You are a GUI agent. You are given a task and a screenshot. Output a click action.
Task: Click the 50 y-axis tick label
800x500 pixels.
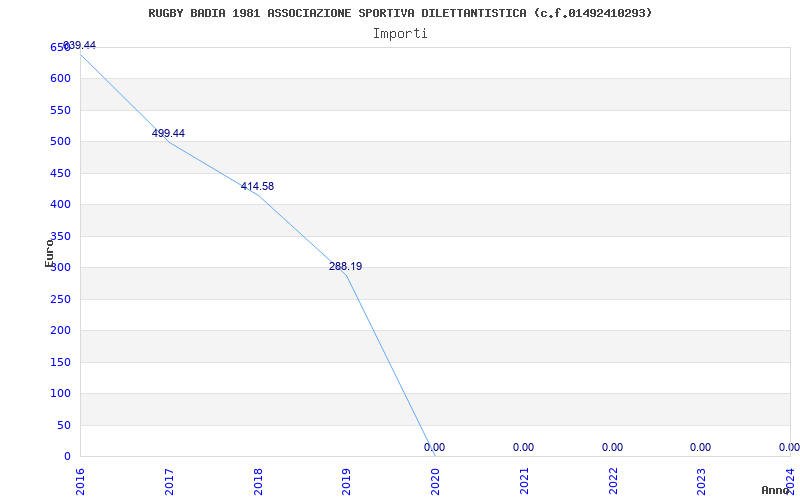point(63,425)
